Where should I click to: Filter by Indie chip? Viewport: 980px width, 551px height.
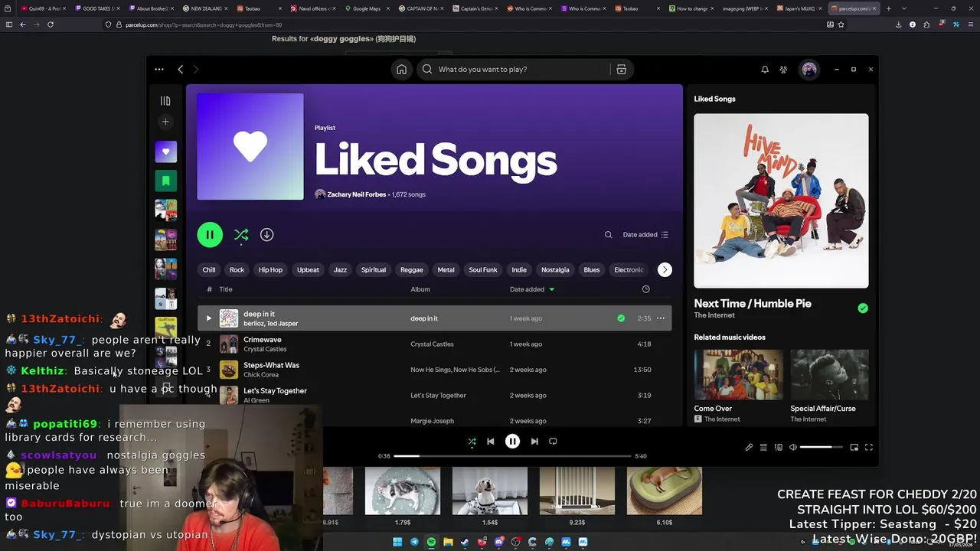519,269
